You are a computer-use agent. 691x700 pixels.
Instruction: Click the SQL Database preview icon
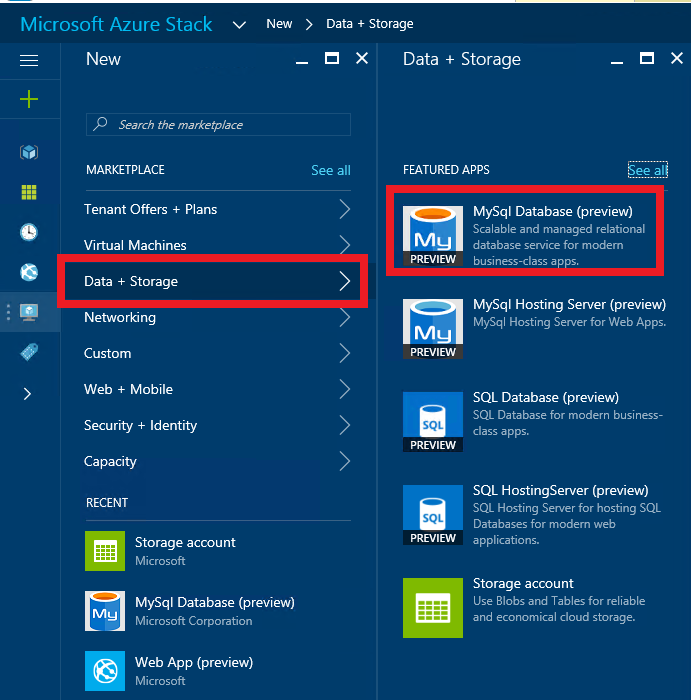pos(433,422)
